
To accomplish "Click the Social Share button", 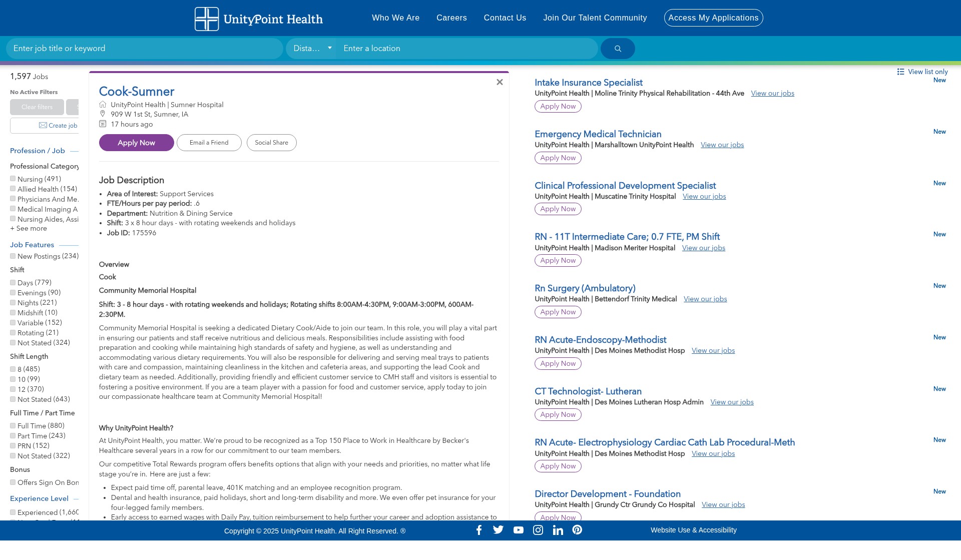I will click(272, 143).
